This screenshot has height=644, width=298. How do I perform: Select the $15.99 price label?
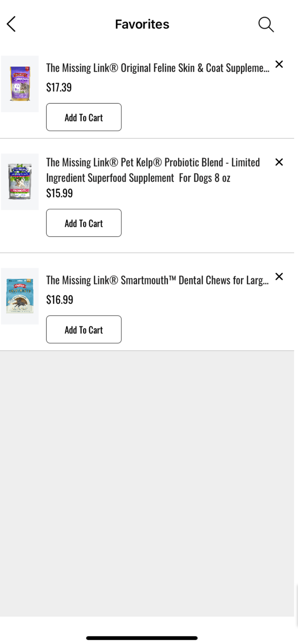[x=59, y=193]
